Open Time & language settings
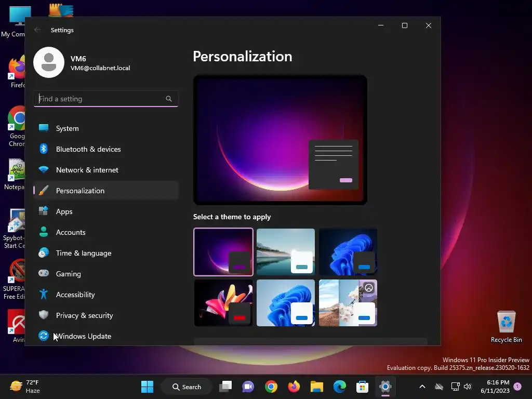This screenshot has height=399, width=532. 106,253
